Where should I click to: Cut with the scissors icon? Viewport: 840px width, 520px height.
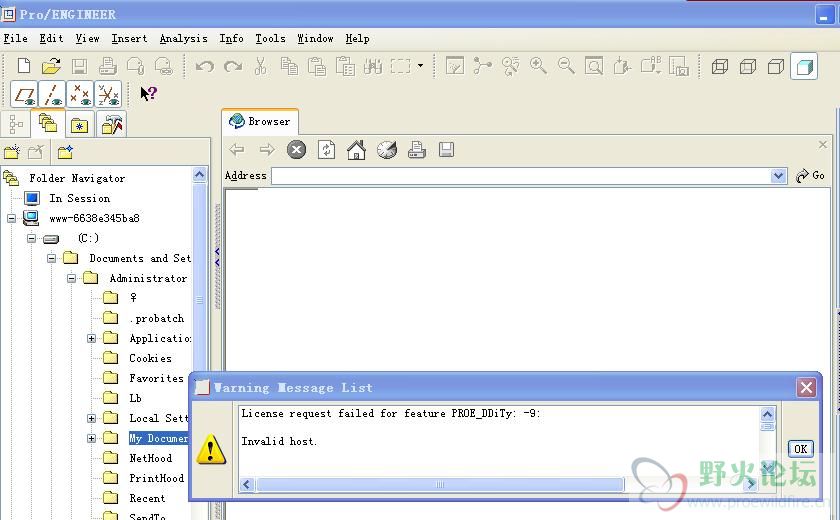(x=260, y=66)
